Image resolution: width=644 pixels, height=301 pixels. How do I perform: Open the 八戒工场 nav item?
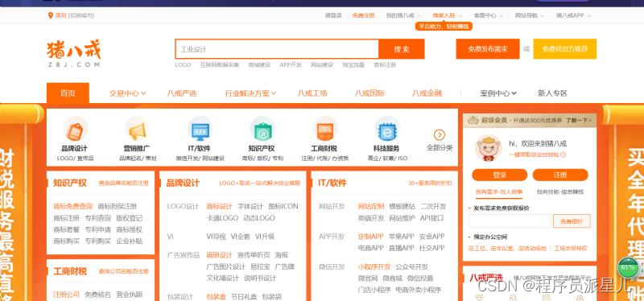(x=312, y=93)
